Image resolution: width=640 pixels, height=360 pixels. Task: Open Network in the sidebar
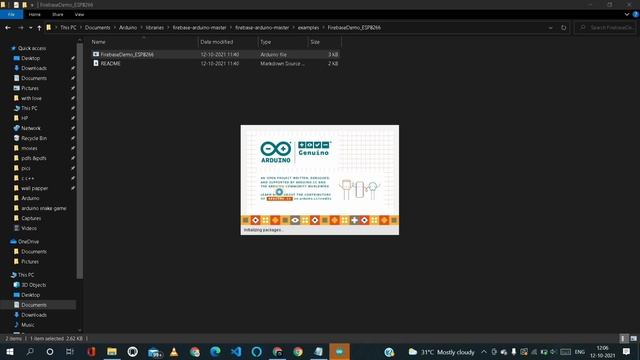tap(31, 128)
